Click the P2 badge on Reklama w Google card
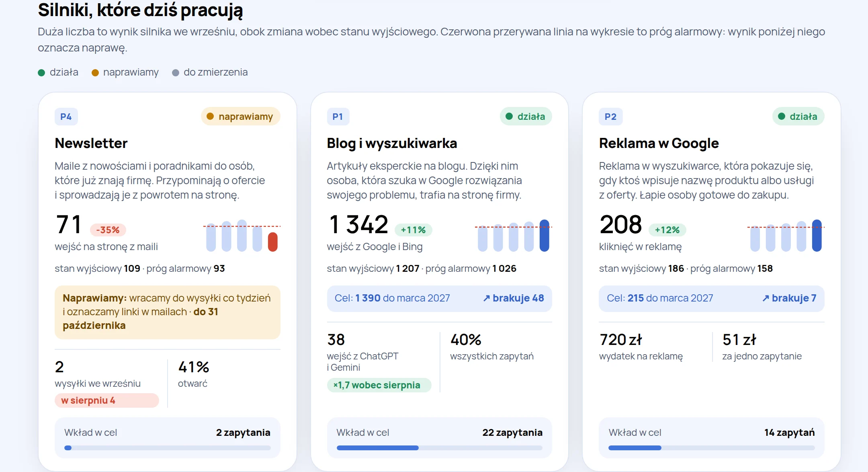This screenshot has width=868, height=472. 610,117
